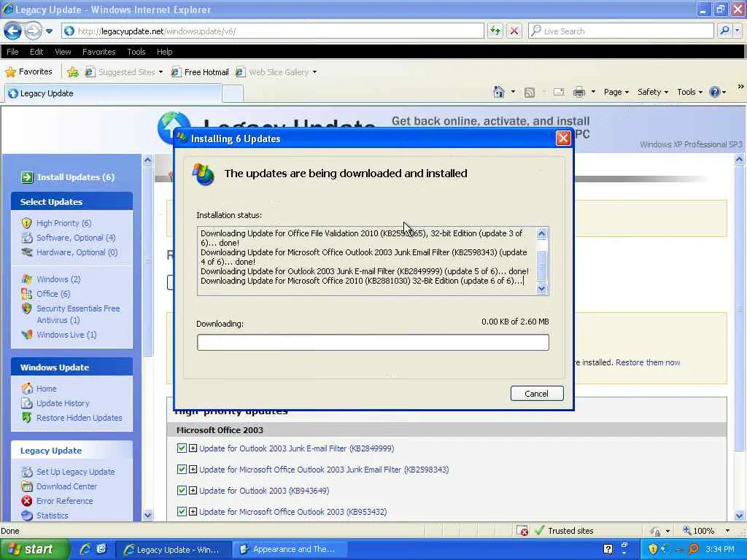Screen dimensions: 747x560
Task: Uncheck Update for Outlook 2003 KB943649
Action: pos(182,490)
